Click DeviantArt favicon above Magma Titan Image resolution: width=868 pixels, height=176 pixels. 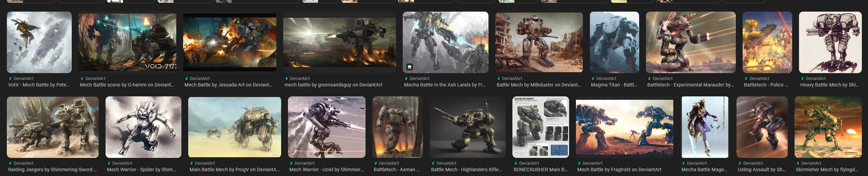[593, 79]
